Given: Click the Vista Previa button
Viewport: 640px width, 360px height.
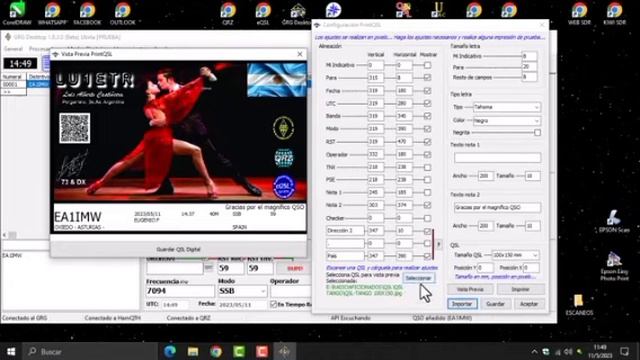Looking at the screenshot, I should [470, 289].
